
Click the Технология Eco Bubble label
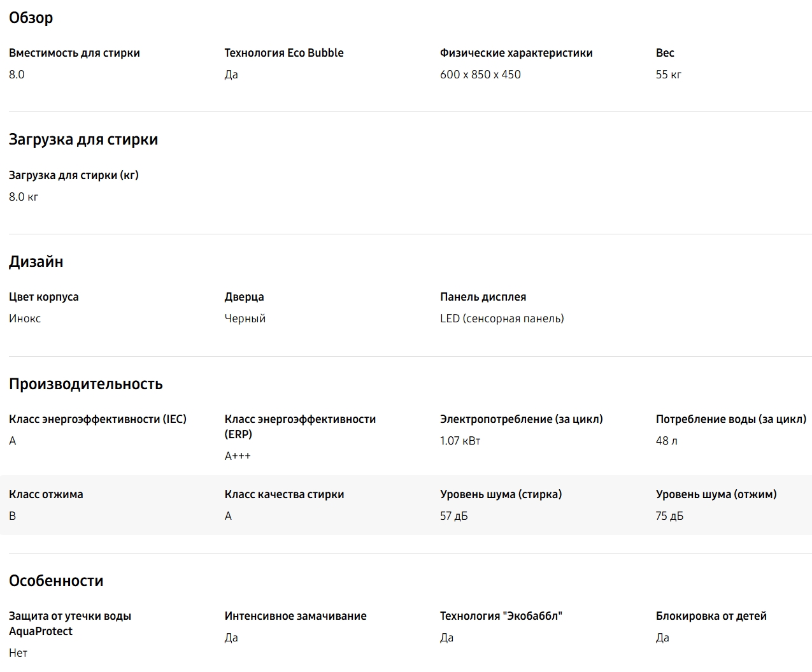click(x=284, y=53)
